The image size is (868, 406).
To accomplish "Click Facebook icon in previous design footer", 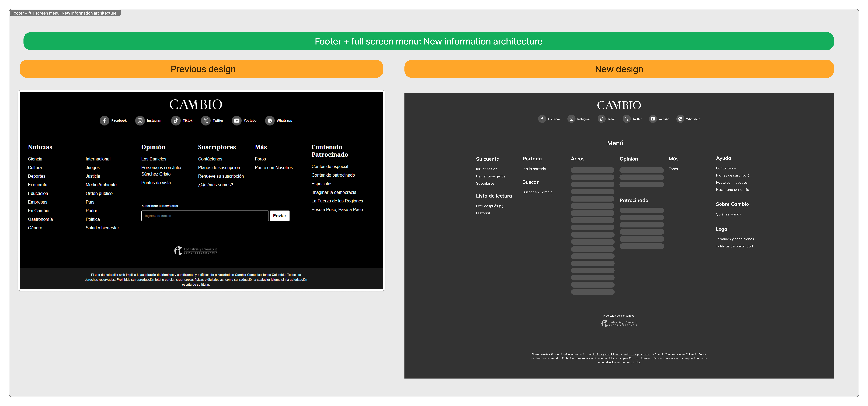I will click(104, 121).
